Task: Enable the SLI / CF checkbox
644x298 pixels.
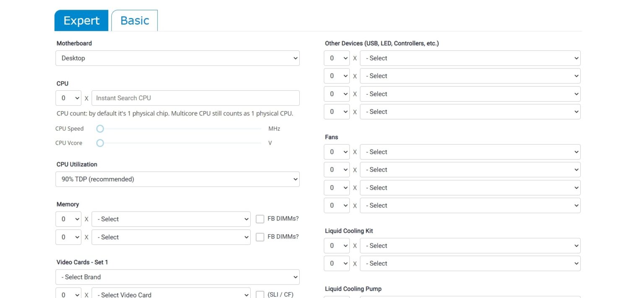Action: point(260,294)
